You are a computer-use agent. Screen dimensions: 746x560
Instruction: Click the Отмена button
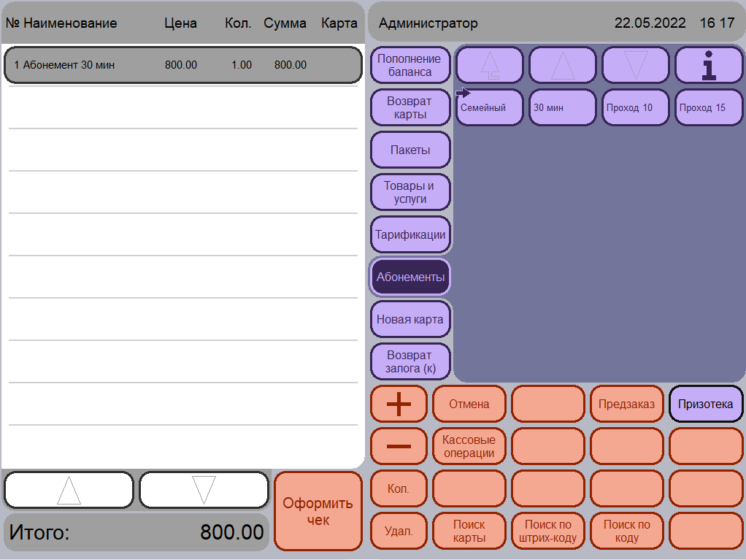tap(469, 404)
